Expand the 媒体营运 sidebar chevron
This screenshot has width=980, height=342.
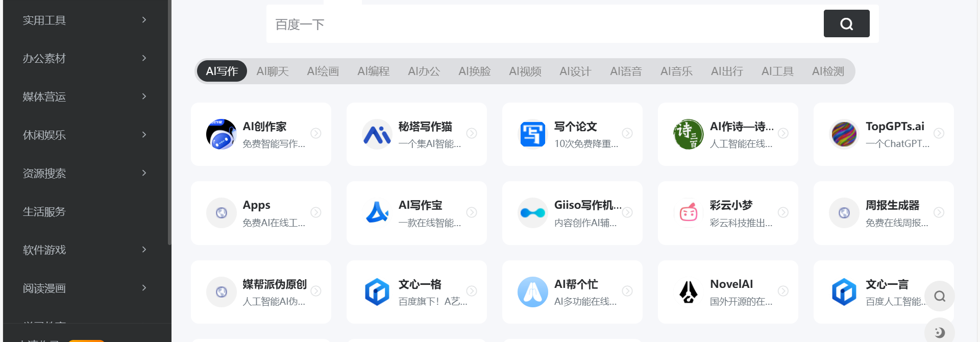tap(144, 96)
